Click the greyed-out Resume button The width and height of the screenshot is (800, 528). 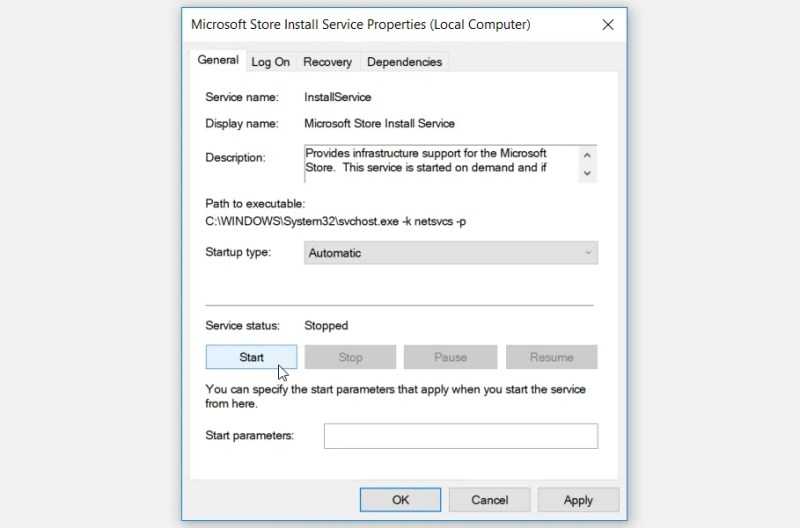(x=552, y=357)
